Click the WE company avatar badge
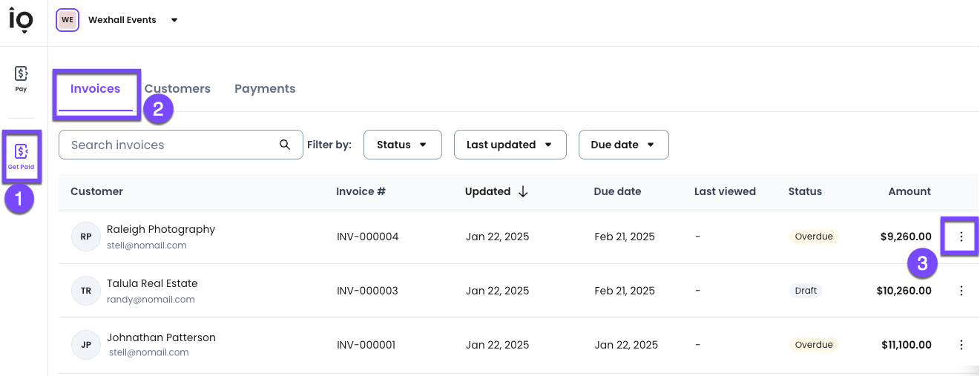This screenshot has width=980, height=376. point(68,20)
